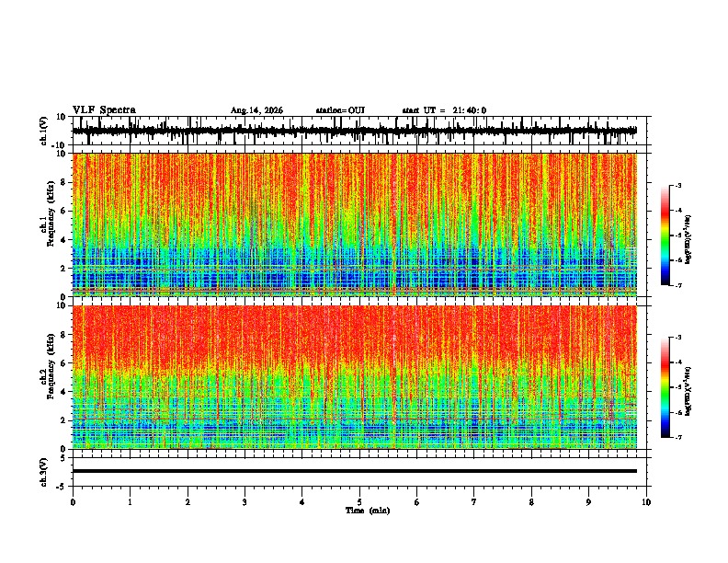This screenshot has width=728, height=563.
Task: Click the ch.3(V) flat black trace
Action: pos(355,471)
